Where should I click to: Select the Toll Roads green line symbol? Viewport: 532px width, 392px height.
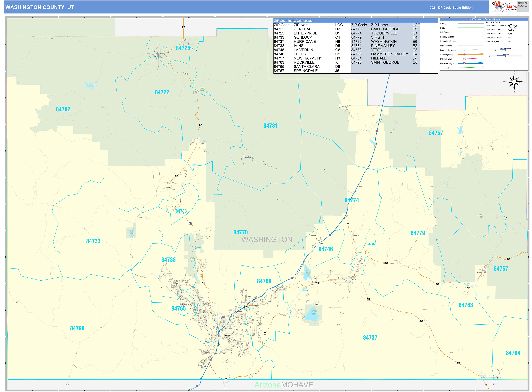click(470, 68)
